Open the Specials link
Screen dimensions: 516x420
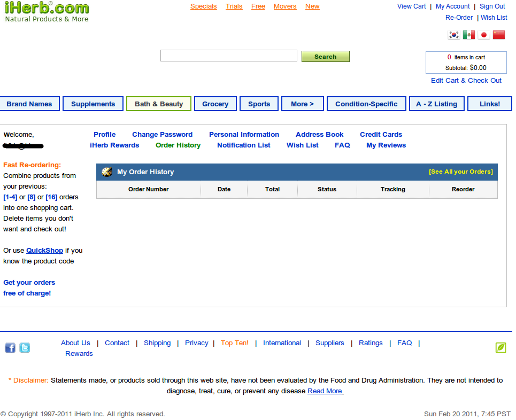203,6
